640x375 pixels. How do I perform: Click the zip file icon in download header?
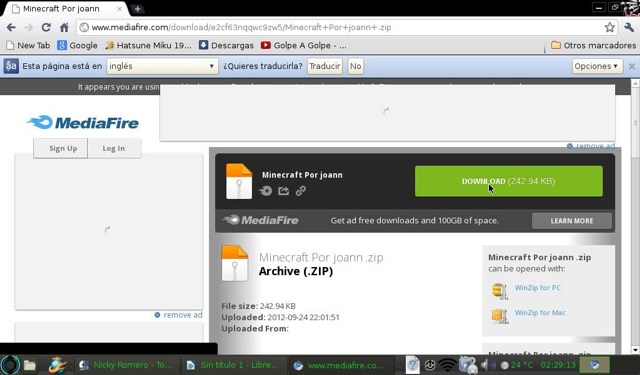point(239,181)
